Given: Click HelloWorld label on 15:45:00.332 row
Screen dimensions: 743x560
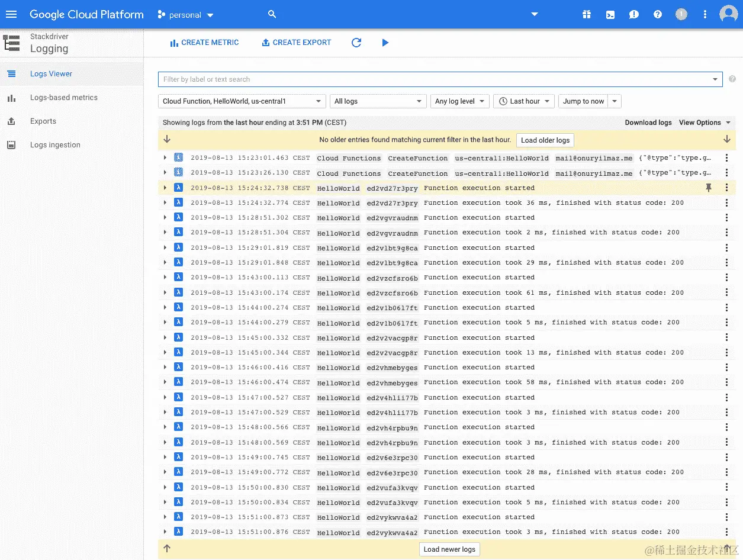Looking at the screenshot, I should 338,338.
